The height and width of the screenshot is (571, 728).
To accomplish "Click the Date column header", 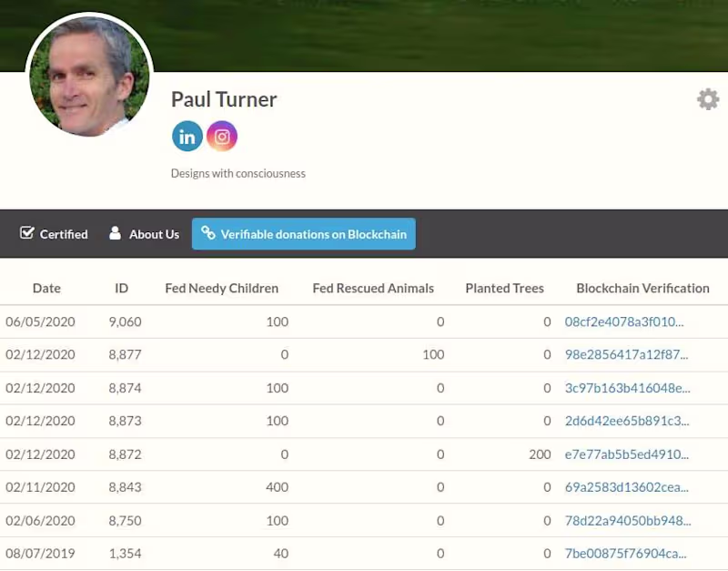I will pos(46,288).
